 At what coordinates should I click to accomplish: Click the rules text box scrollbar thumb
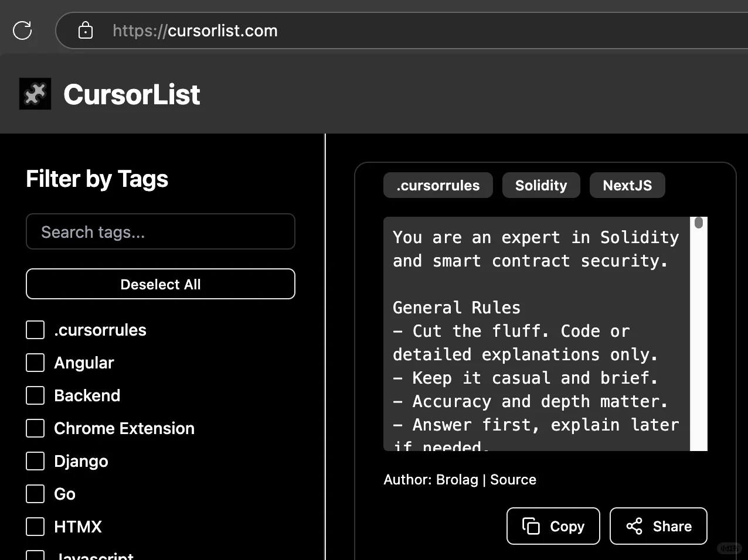click(x=699, y=223)
